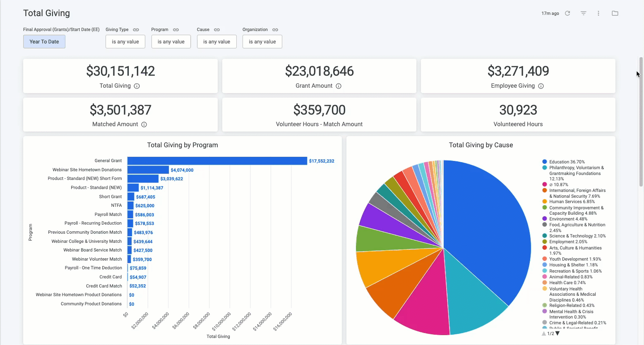Toggle Health Care 0.74% legend entry

click(564, 283)
